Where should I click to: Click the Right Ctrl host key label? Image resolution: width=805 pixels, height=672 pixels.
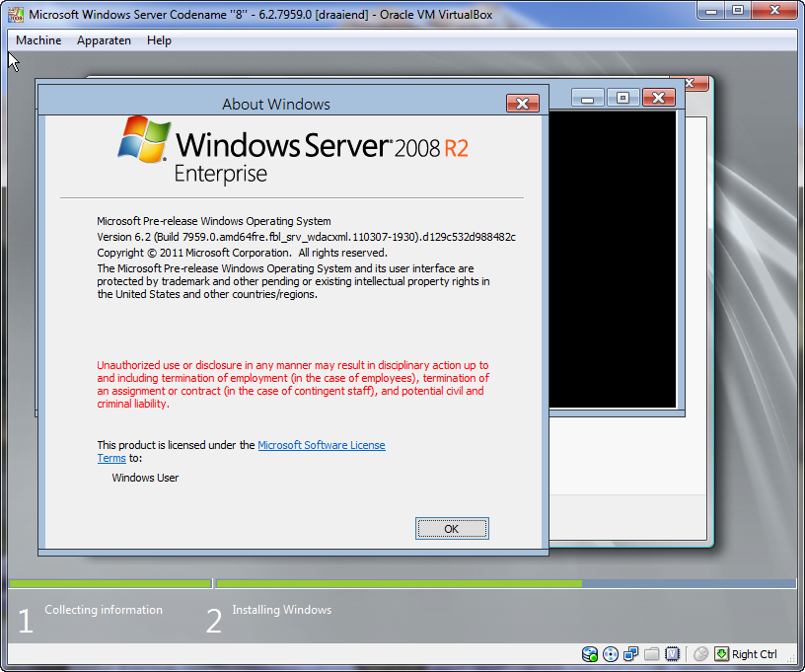point(754,654)
